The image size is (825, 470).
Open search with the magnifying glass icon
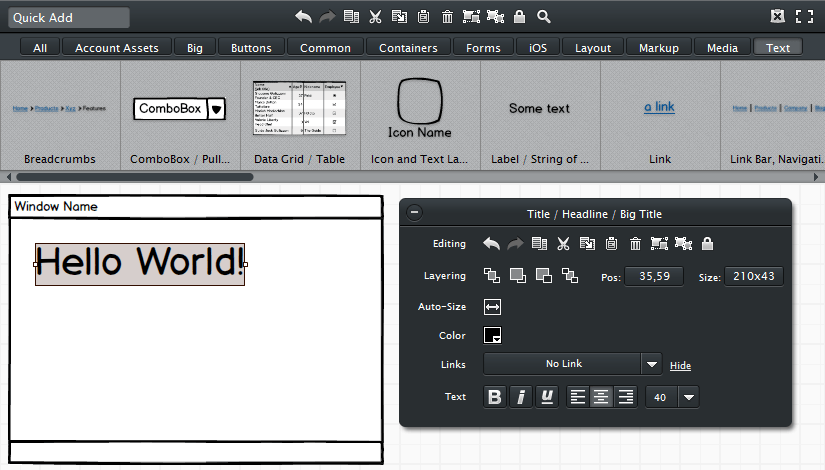coord(544,17)
